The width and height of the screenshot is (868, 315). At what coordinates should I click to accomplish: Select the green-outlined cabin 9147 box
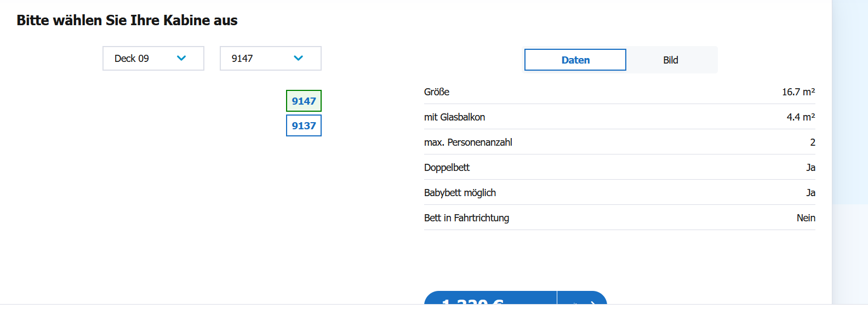pyautogui.click(x=304, y=101)
